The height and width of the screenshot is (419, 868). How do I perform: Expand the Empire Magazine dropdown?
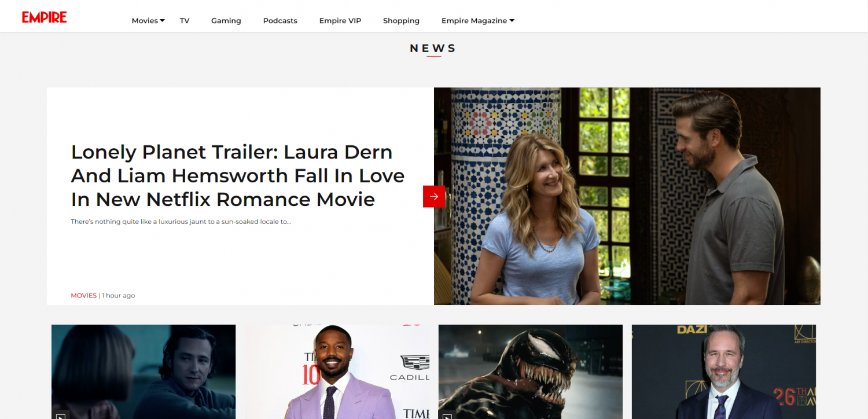(x=478, y=21)
